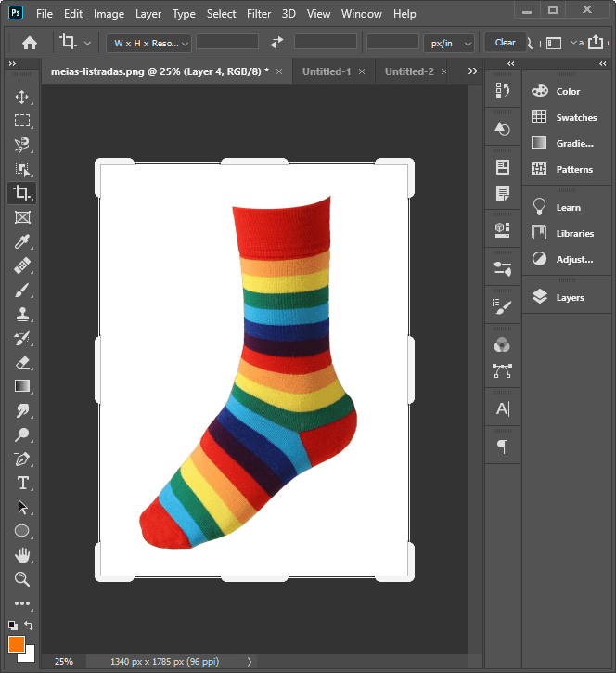Open the Window menu
The height and width of the screenshot is (673, 616).
point(362,14)
